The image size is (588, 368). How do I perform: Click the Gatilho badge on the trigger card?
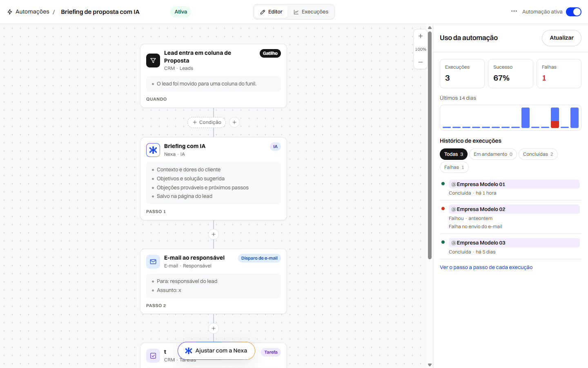click(x=270, y=54)
